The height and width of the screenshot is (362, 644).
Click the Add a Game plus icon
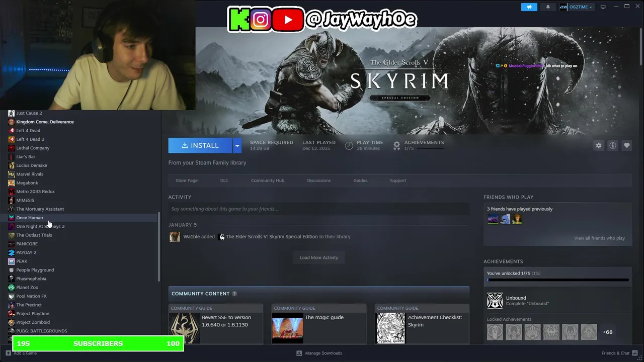pyautogui.click(x=8, y=353)
